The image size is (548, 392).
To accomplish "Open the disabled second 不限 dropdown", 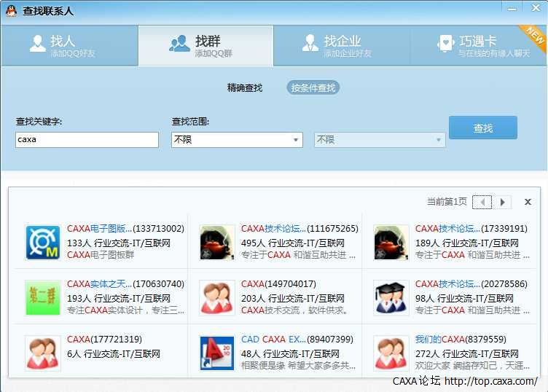I will coord(380,140).
